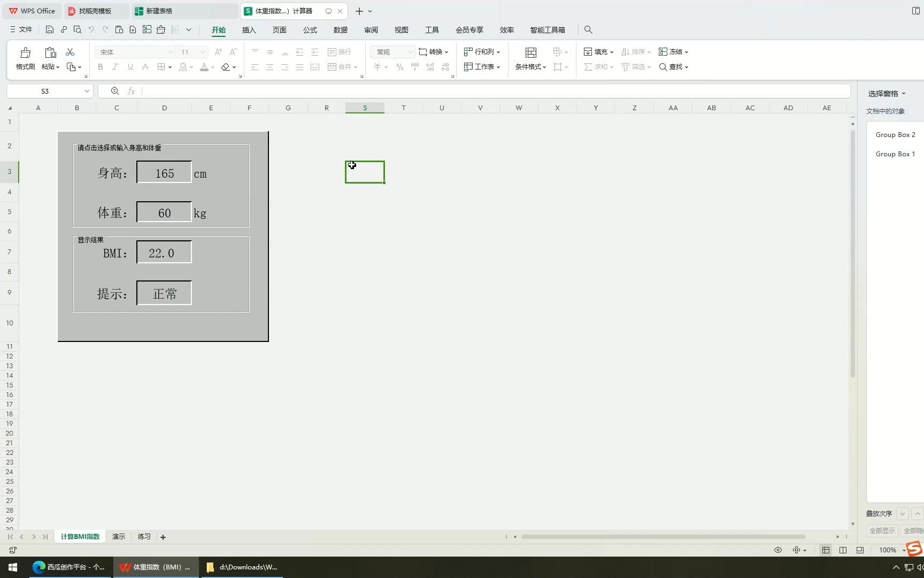Click the align text left icon
924x578 pixels.
255,67
